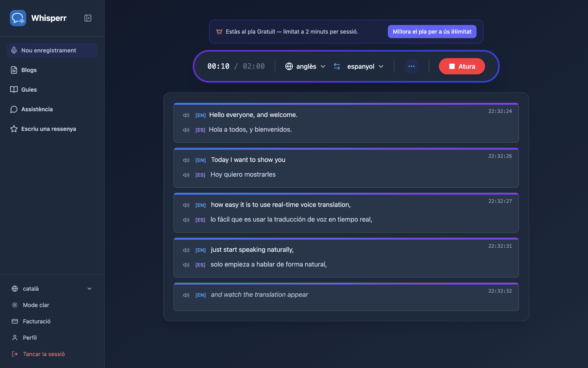
Task: Play audio for 'just start speaking naturally,'
Action: (186, 250)
